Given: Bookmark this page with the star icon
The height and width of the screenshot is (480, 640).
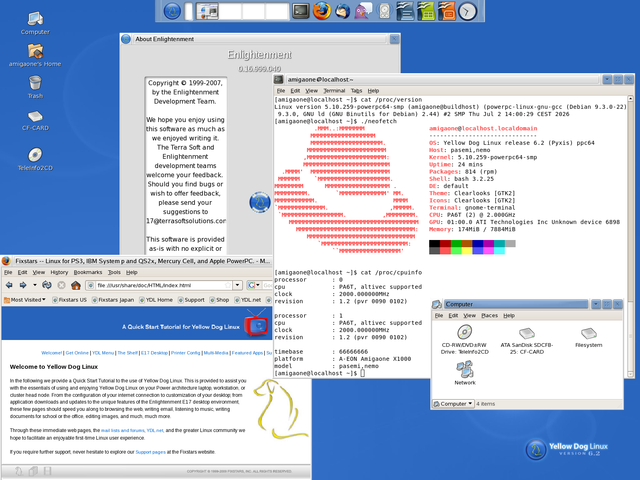Looking at the screenshot, I should 228,285.
